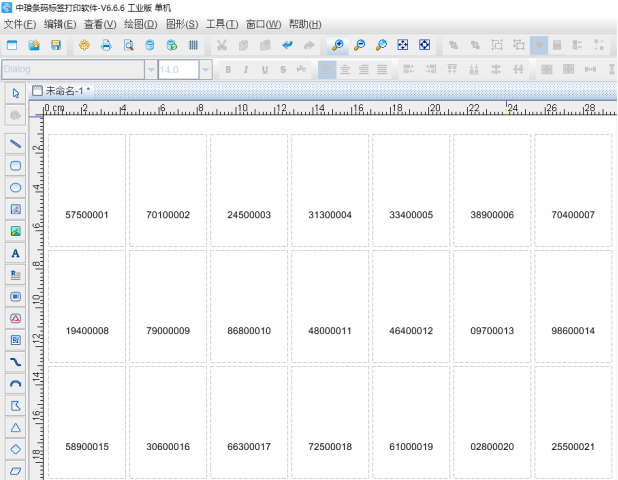
Task: Open the 文件(F) menu
Action: pyautogui.click(x=20, y=24)
